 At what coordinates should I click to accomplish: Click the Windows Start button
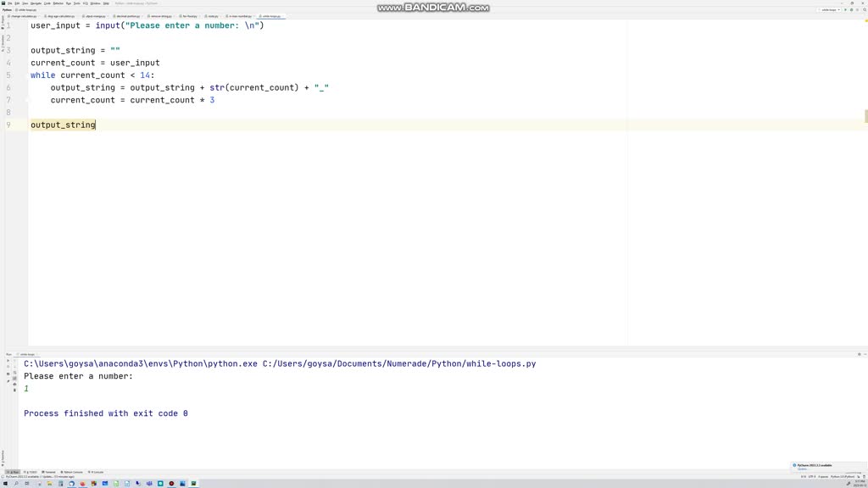[x=5, y=484]
